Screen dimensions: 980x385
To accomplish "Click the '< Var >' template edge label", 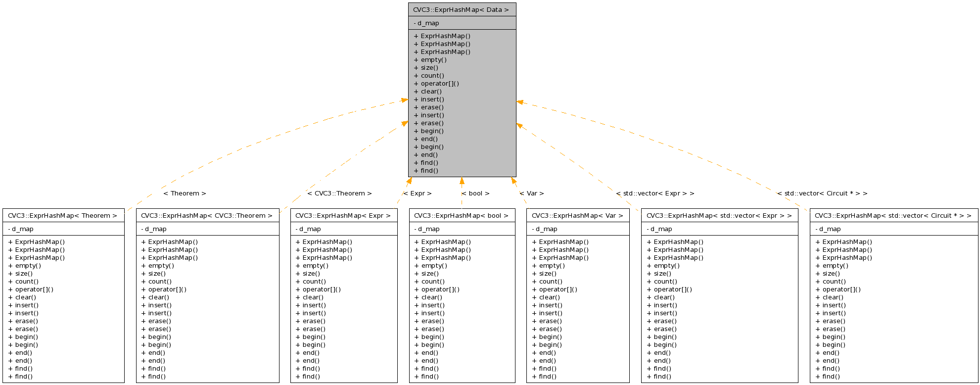I will click(532, 193).
